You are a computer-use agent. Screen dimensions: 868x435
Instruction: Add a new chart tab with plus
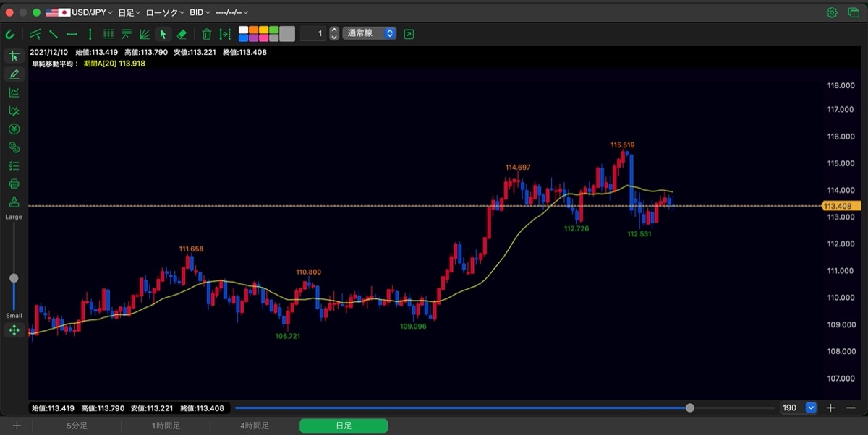17,426
